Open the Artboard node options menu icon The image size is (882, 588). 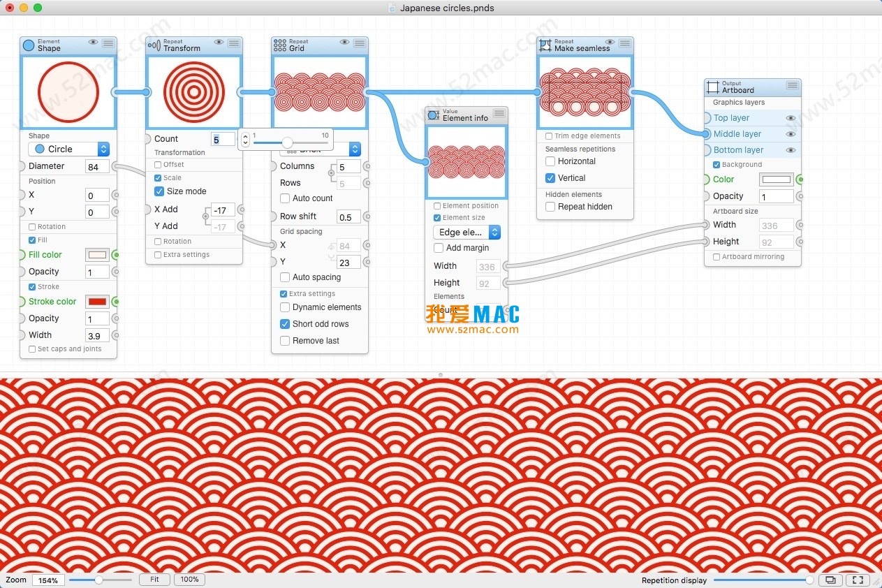click(793, 85)
